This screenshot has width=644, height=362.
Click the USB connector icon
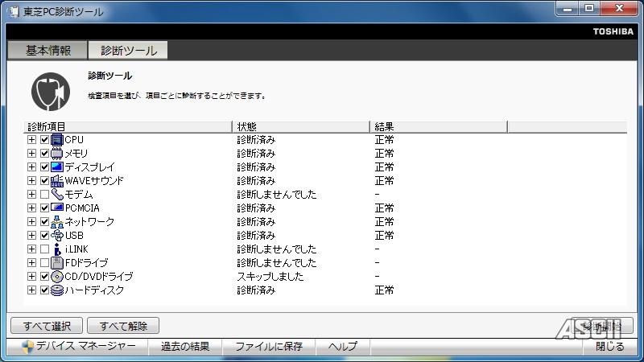pyautogui.click(x=57, y=236)
